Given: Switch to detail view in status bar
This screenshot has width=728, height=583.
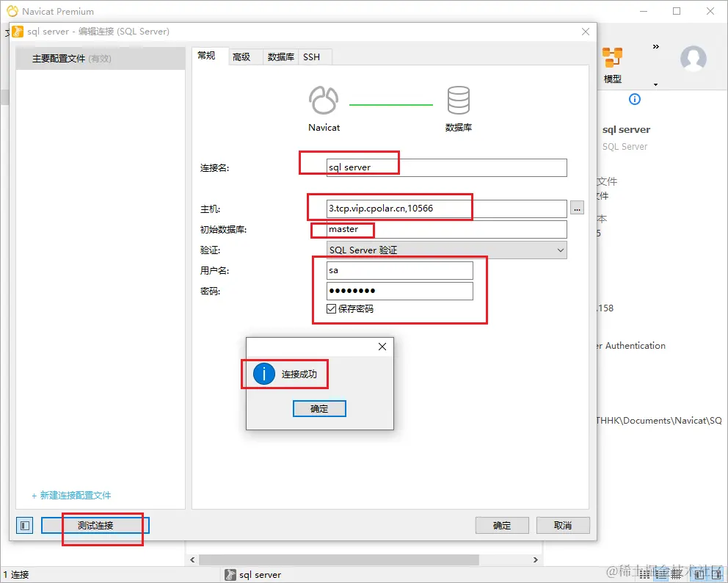Looking at the screenshot, I should pyautogui.click(x=661, y=574).
